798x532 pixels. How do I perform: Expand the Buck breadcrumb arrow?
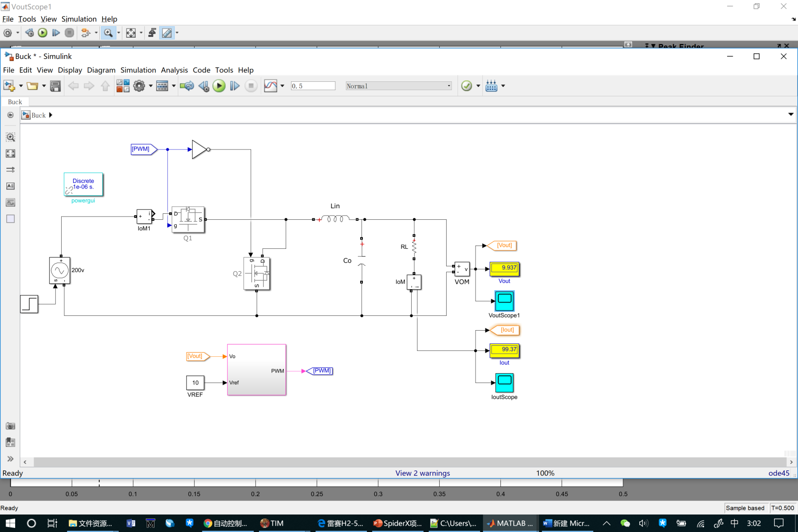[51, 115]
